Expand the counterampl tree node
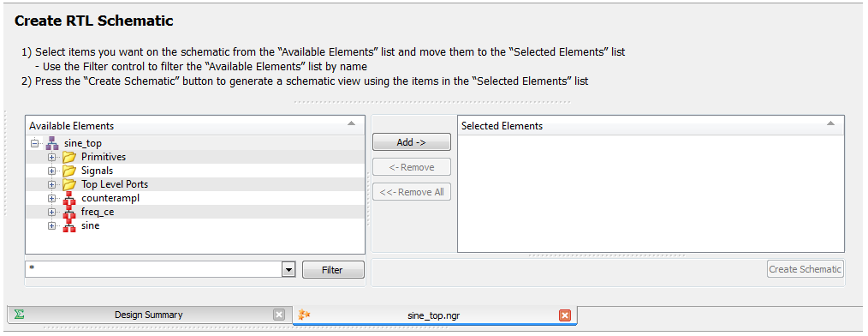868x336 pixels. pos(52,199)
